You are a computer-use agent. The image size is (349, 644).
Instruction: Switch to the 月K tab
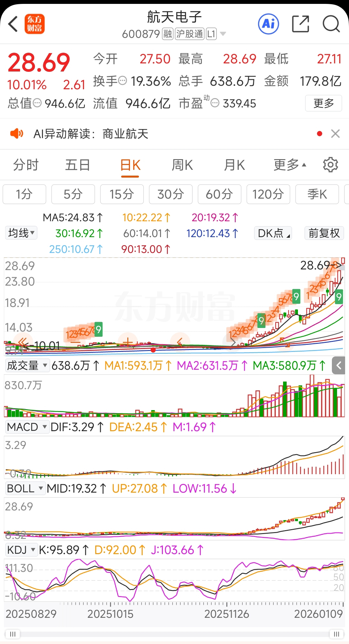(234, 165)
